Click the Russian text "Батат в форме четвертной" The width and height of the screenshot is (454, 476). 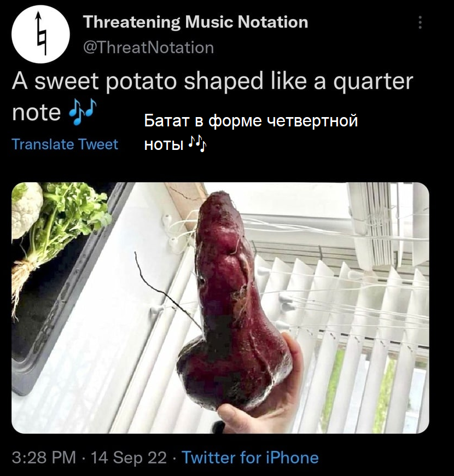tap(251, 120)
